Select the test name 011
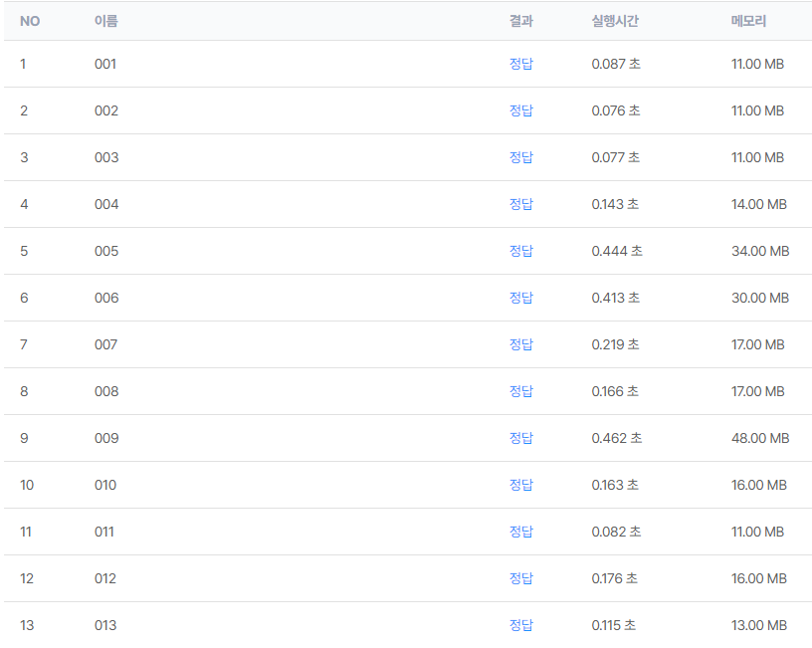The height and width of the screenshot is (648, 812). click(x=104, y=532)
